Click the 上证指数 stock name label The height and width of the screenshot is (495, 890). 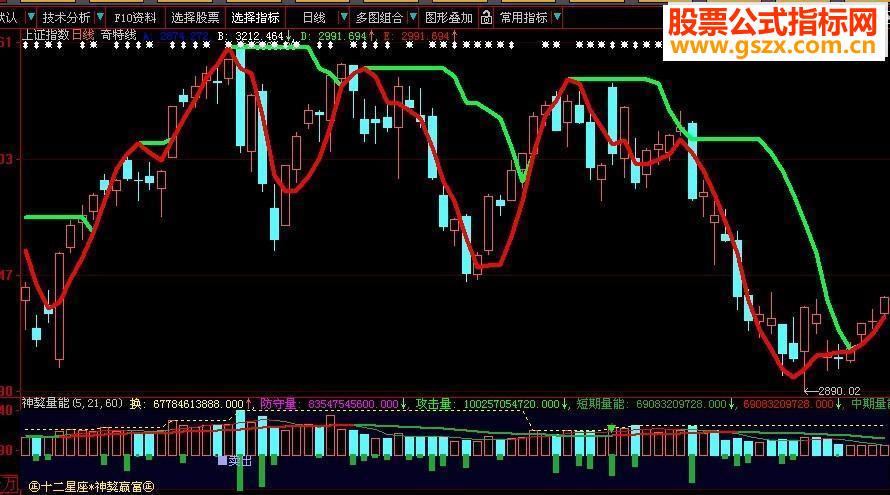(45, 35)
